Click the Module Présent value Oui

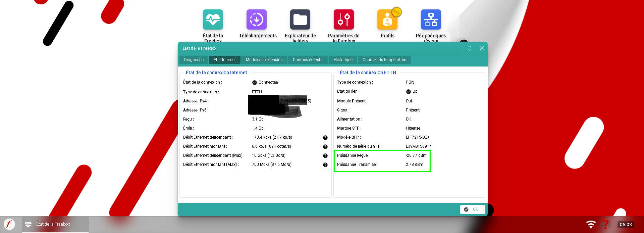(x=409, y=101)
